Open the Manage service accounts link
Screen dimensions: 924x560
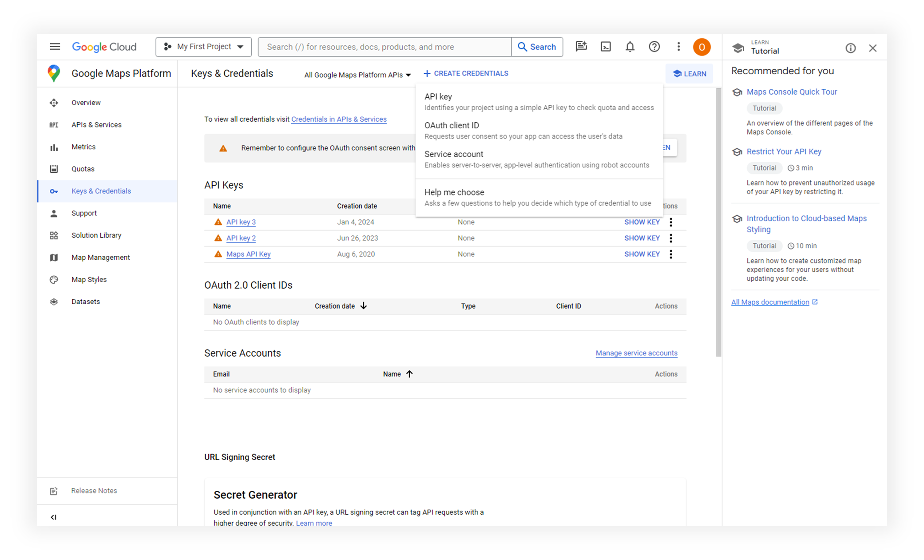click(x=636, y=353)
